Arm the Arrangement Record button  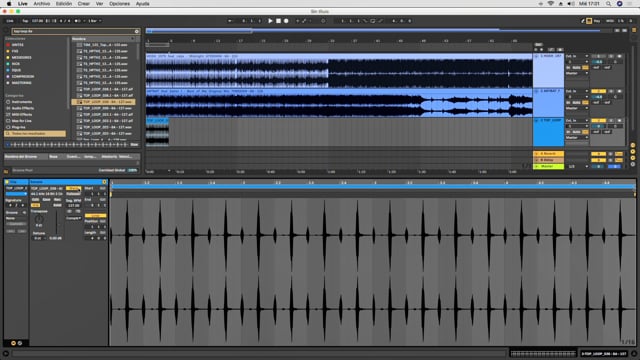tap(286, 21)
